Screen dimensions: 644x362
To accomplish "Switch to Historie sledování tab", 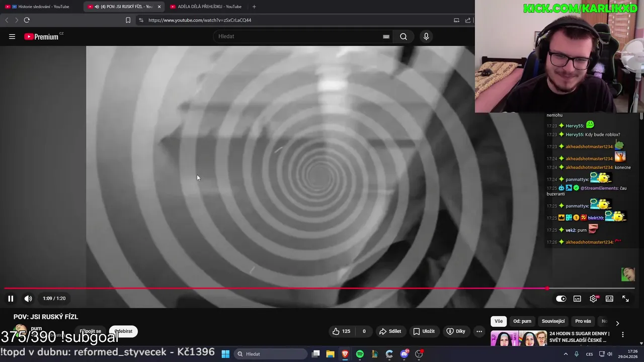I will 40,7.
